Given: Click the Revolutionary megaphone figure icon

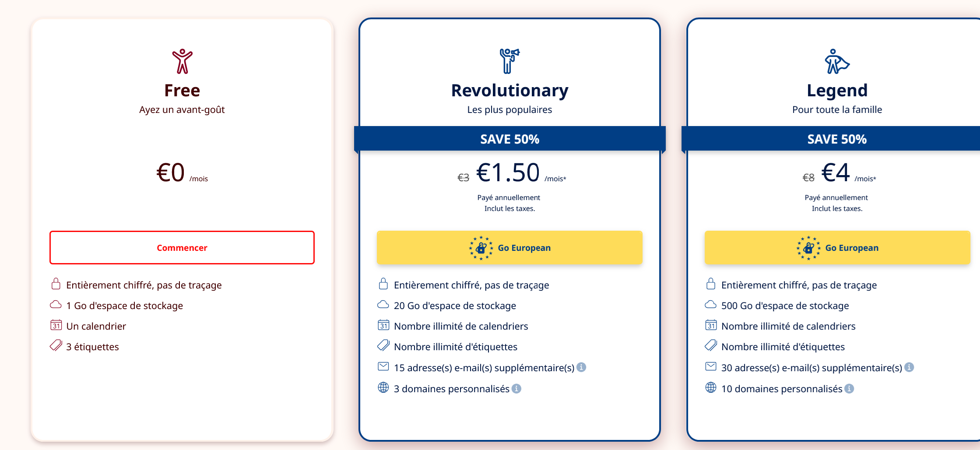Looking at the screenshot, I should (509, 61).
